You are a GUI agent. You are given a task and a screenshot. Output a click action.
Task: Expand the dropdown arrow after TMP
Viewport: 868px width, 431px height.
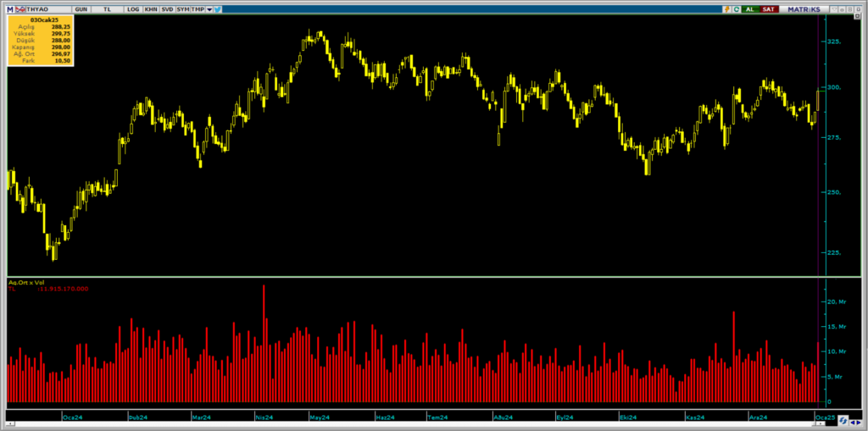tap(208, 8)
